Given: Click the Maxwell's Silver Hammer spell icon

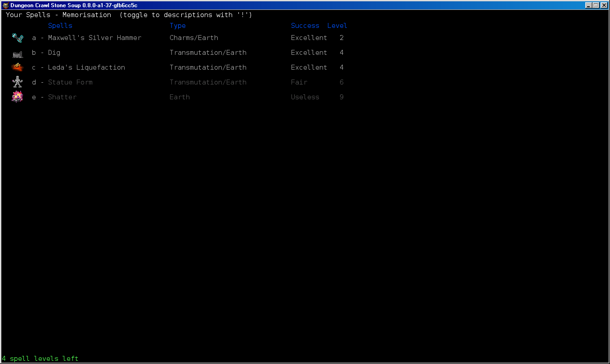Looking at the screenshot, I should (x=18, y=38).
